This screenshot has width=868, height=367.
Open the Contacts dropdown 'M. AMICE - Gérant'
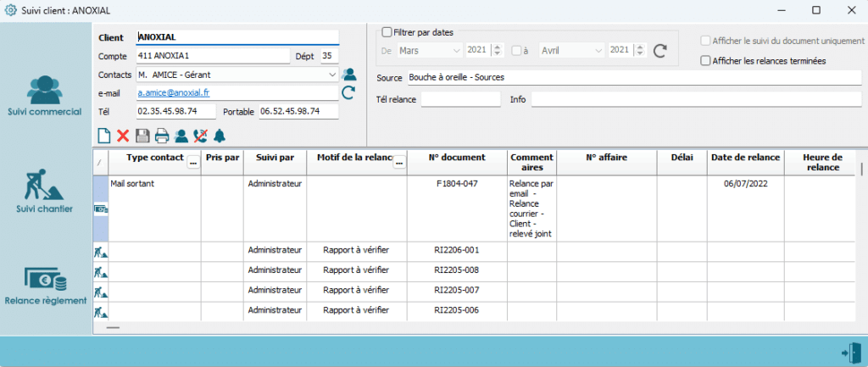(331, 75)
